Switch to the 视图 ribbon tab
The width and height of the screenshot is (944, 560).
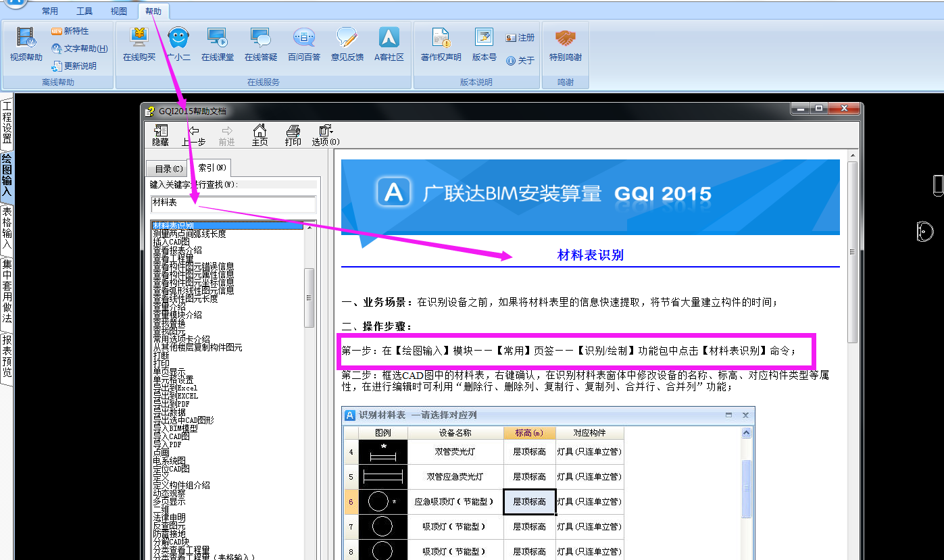[119, 11]
